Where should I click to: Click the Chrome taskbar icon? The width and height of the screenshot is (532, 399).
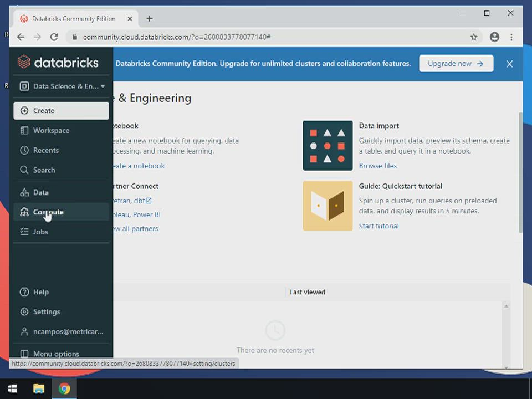(64, 388)
